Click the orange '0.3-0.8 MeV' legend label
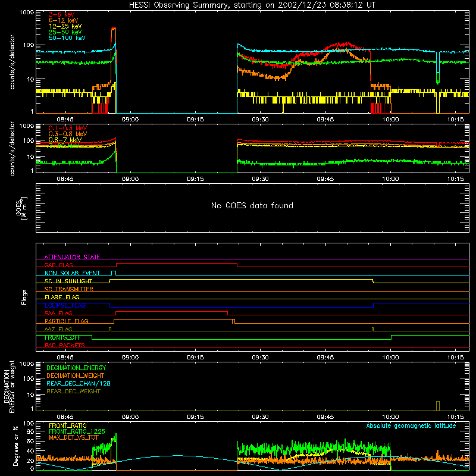Viewport: 476px width, 476px height. 68,134
